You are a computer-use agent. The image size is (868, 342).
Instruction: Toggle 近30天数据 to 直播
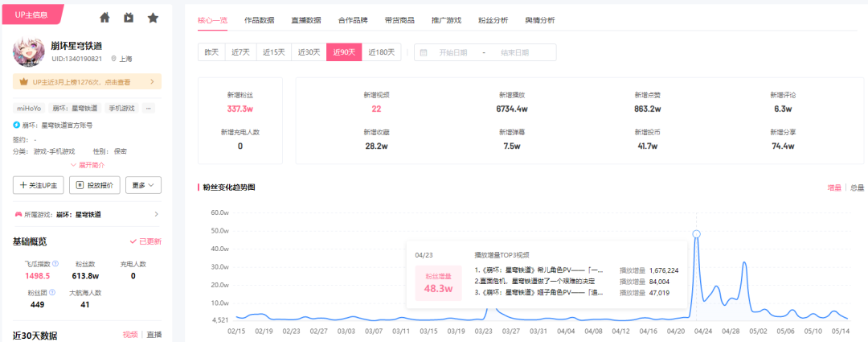(154, 335)
